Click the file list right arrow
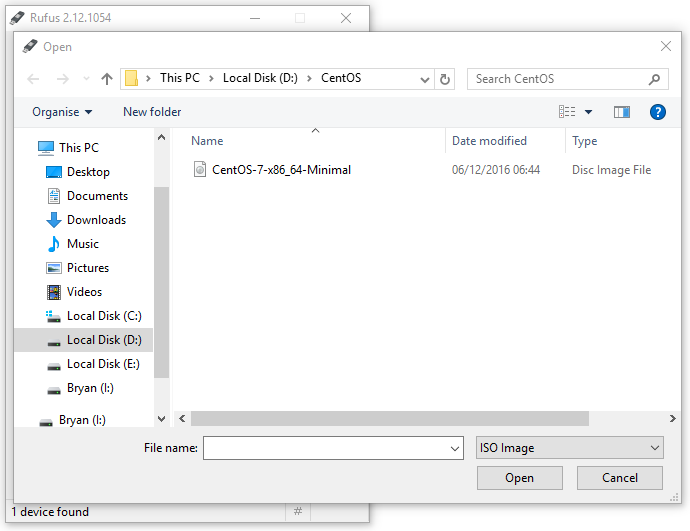Viewport: 690px width, 531px height. (672, 418)
